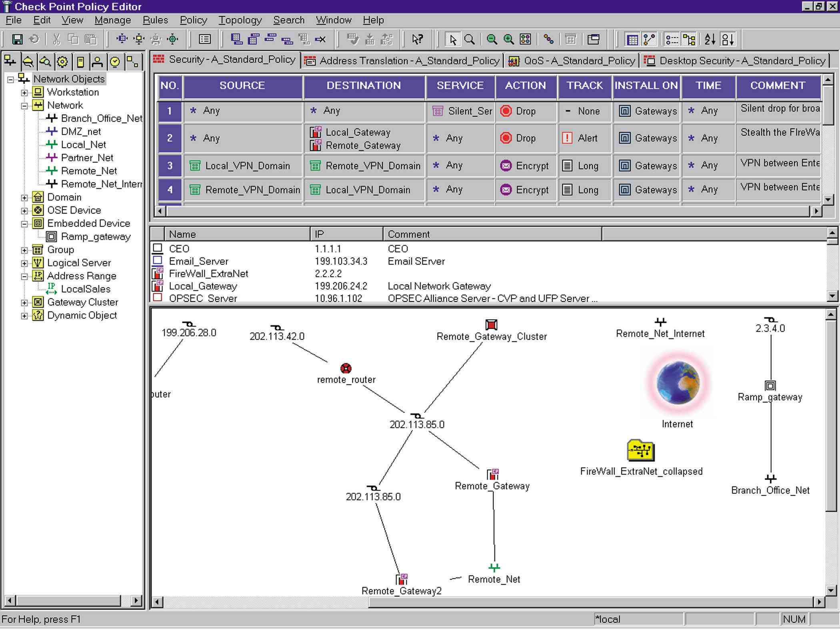840x630 pixels.
Task: Click the Internet globe in topology map
Action: coord(678,383)
